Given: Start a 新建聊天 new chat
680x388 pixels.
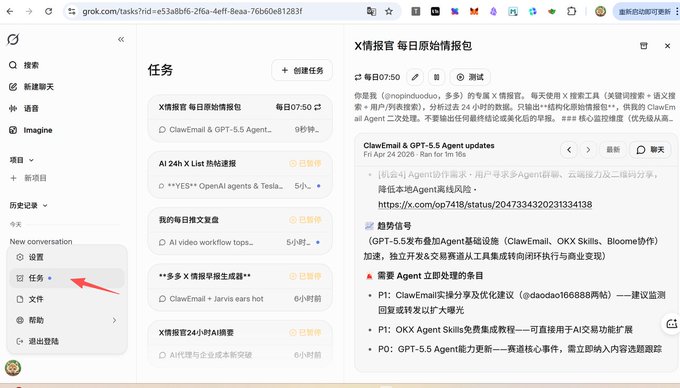Looking at the screenshot, I should (x=31, y=87).
